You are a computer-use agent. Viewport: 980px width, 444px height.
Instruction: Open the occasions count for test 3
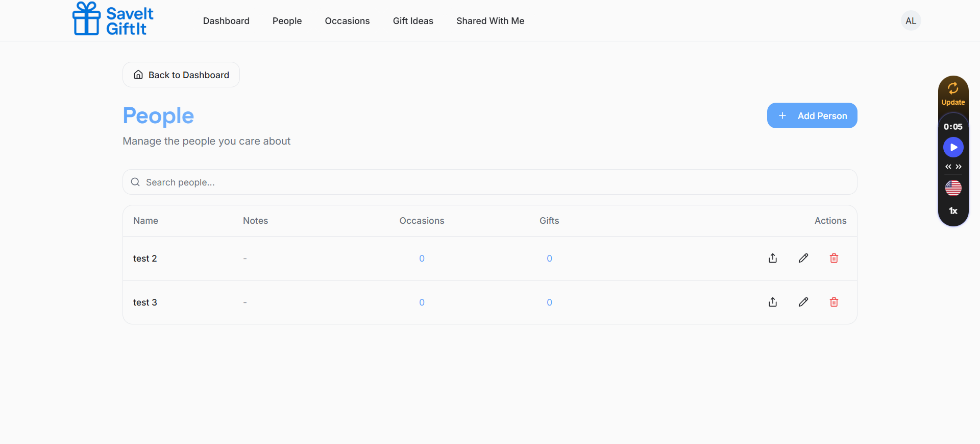pyautogui.click(x=422, y=302)
